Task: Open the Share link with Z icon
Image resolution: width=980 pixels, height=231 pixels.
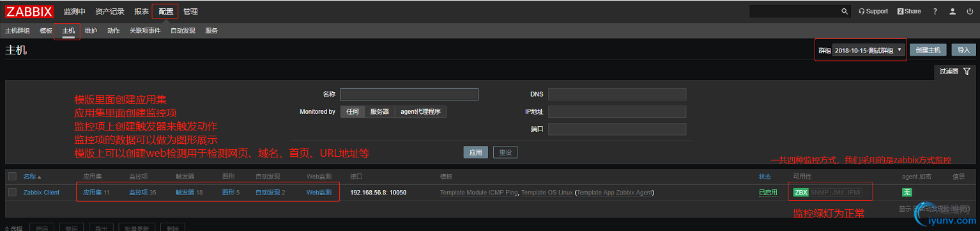Action: pos(909,11)
